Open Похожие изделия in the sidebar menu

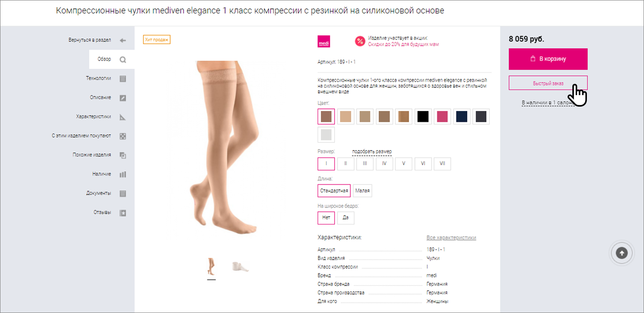click(x=92, y=155)
